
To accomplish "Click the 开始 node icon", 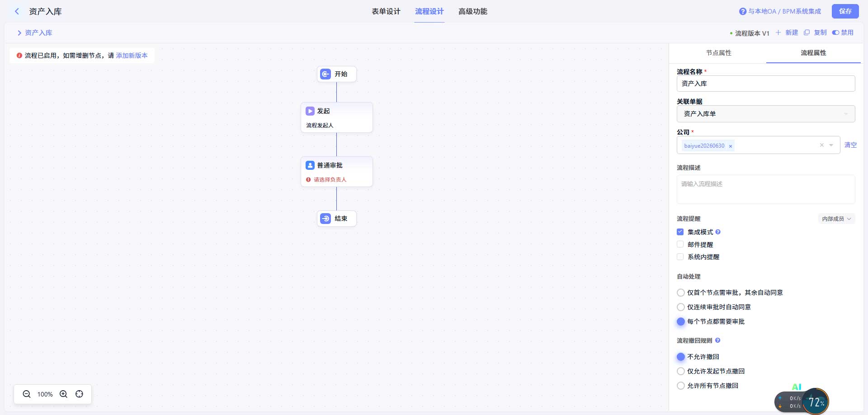I will coord(325,74).
